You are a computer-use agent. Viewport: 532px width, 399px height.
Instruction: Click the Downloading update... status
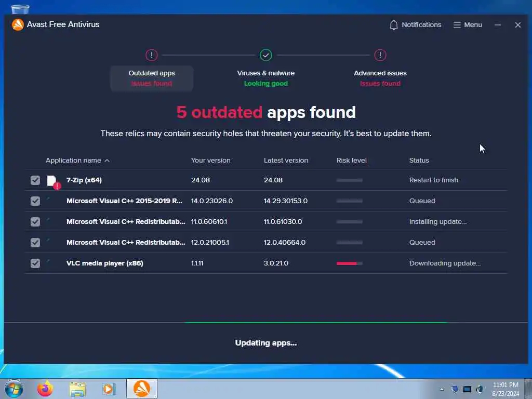[445, 263]
